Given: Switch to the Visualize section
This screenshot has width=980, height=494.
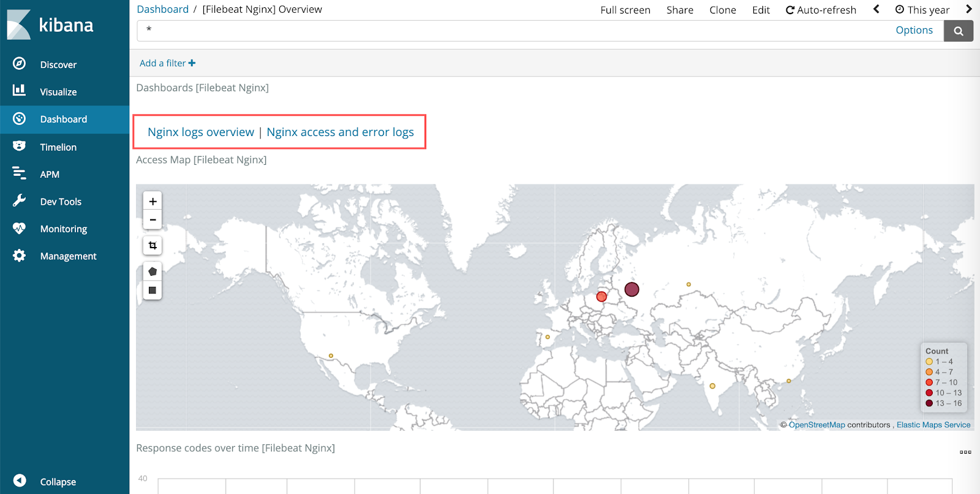Looking at the screenshot, I should click(x=58, y=92).
